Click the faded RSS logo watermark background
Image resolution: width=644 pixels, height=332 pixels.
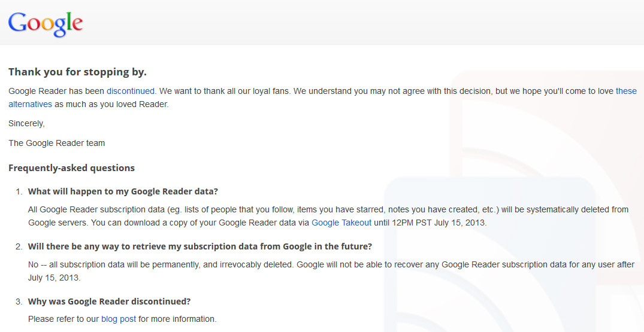[513, 205]
